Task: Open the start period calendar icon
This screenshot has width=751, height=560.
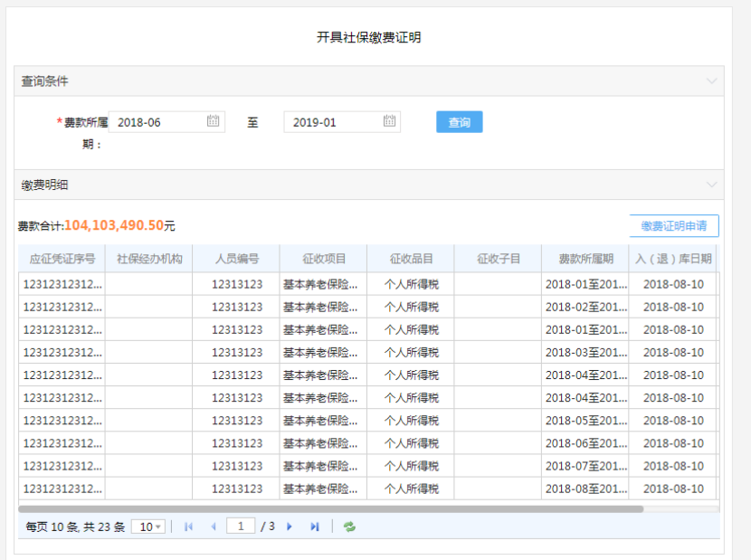Action: click(214, 120)
